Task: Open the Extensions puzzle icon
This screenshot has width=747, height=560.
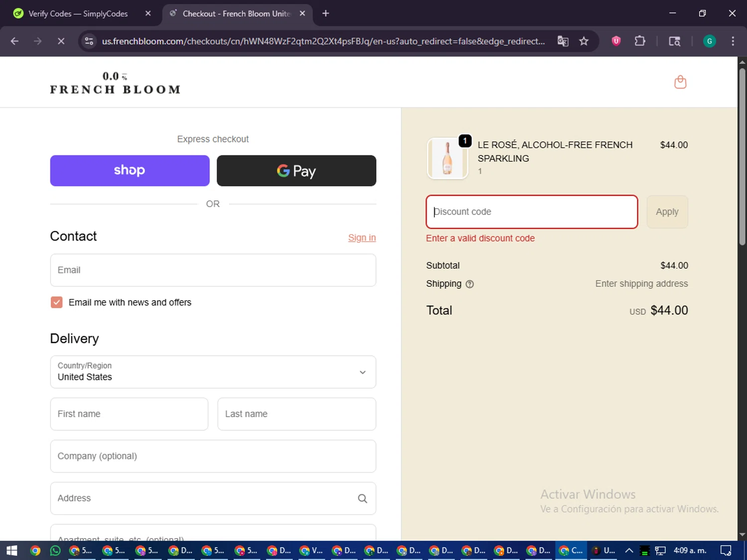Action: (x=640, y=41)
